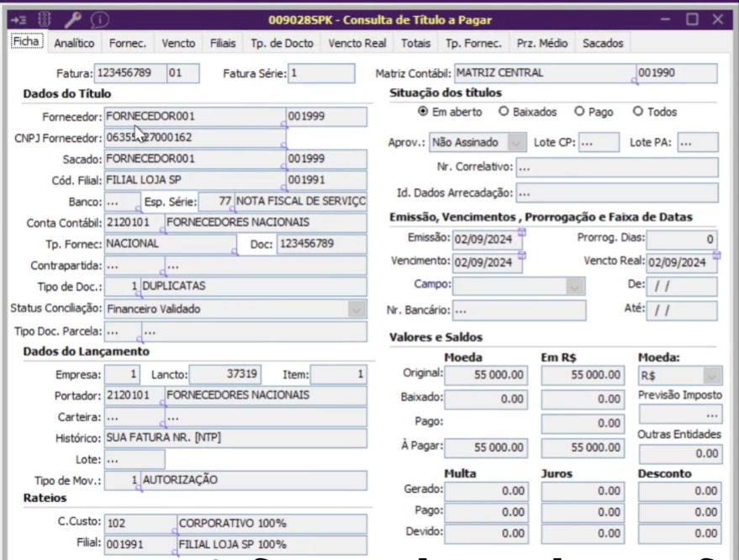Open calendar icon next to Emissão date

click(521, 231)
